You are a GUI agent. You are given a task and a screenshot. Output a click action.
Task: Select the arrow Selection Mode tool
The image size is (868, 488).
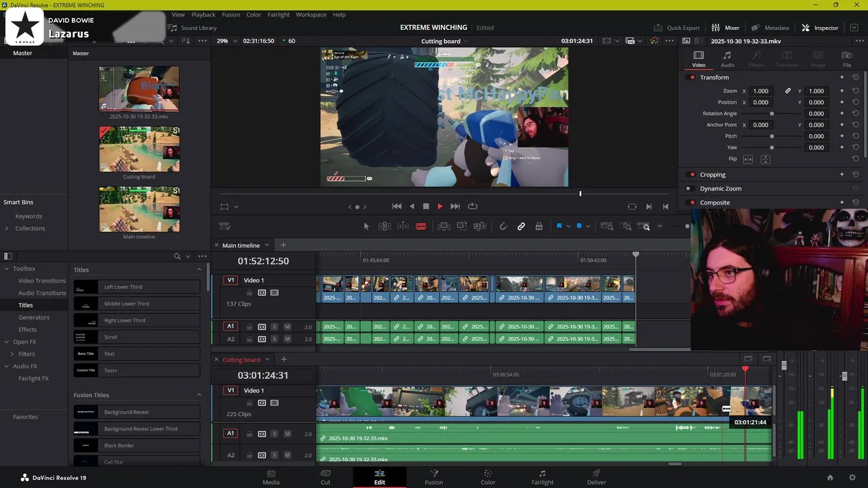point(366,226)
